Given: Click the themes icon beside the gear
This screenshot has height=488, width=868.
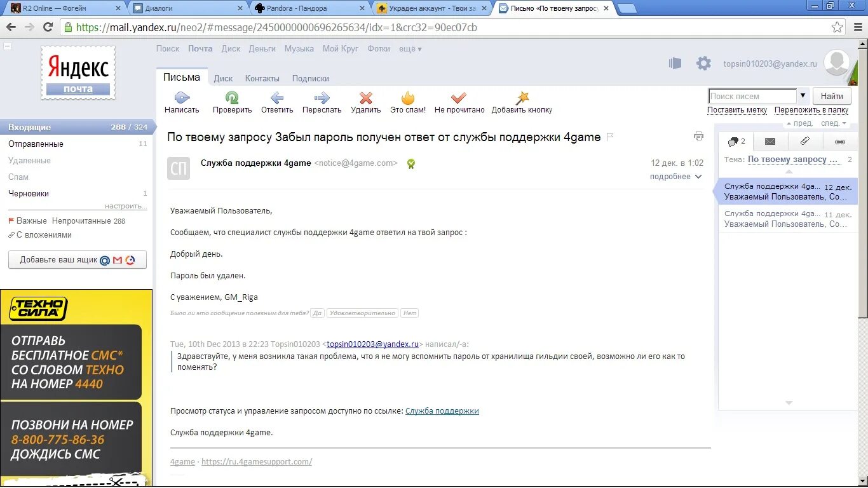Looking at the screenshot, I should [x=675, y=64].
